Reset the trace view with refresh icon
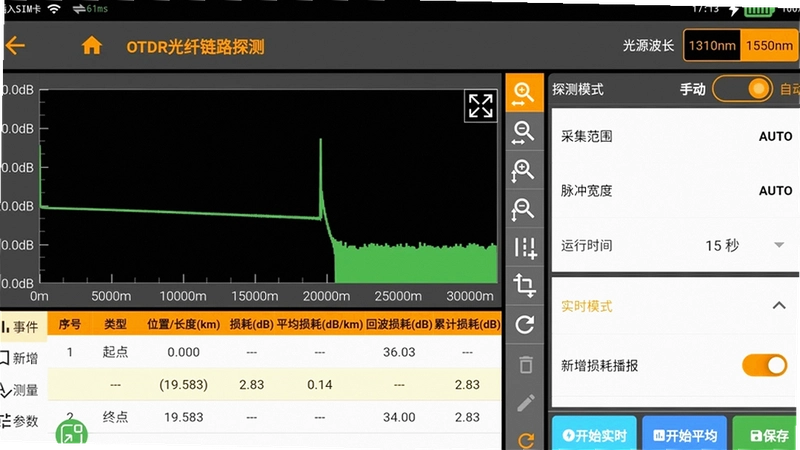 (x=525, y=324)
